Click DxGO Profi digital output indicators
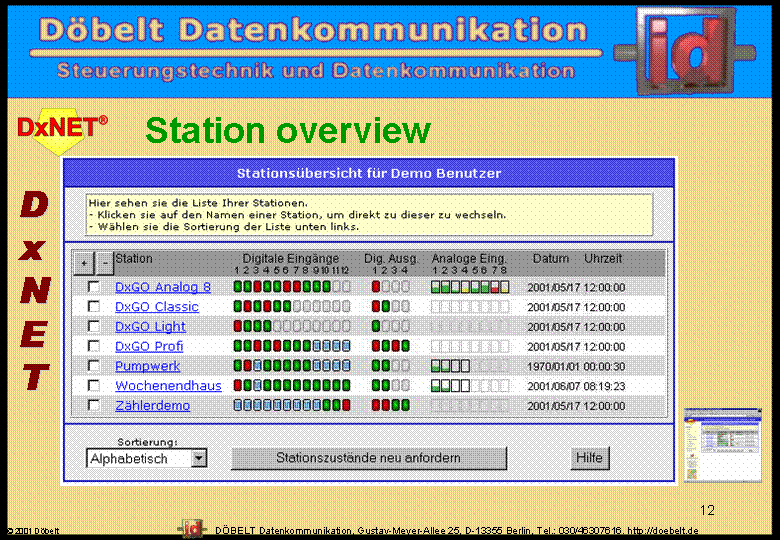780x540 pixels. tap(391, 346)
